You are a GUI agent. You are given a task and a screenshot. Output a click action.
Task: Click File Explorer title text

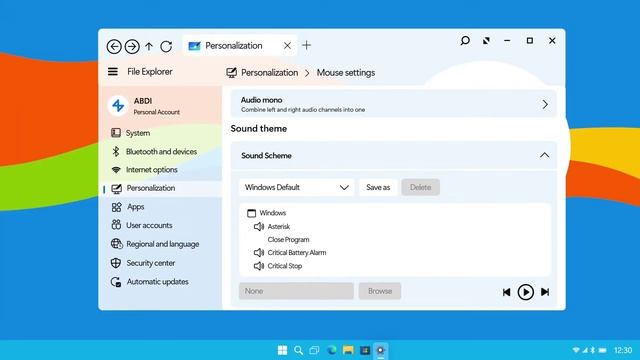point(150,72)
